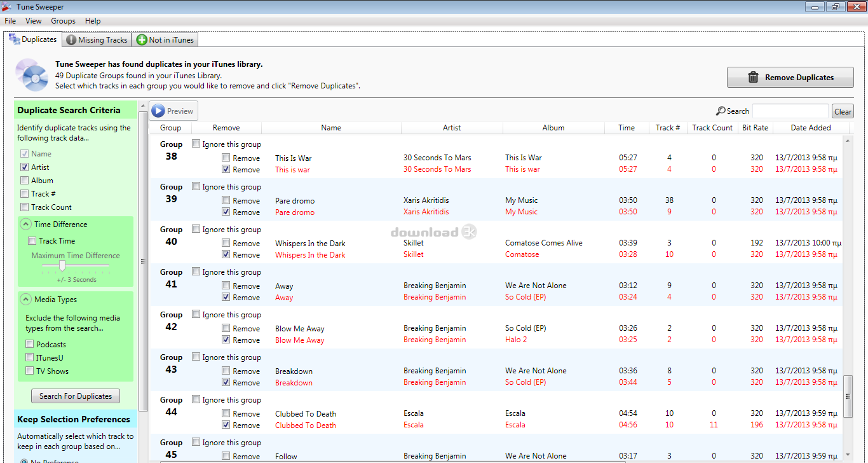Click the Maximum Time Difference slider handle
This screenshot has width=868, height=463.
pyautogui.click(x=62, y=266)
